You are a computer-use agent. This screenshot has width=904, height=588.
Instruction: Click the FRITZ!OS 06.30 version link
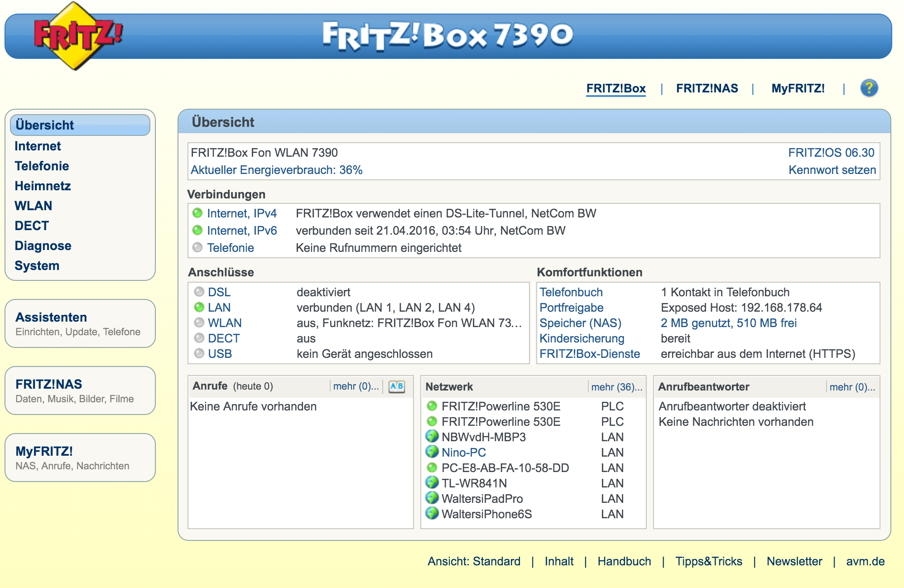tap(831, 153)
